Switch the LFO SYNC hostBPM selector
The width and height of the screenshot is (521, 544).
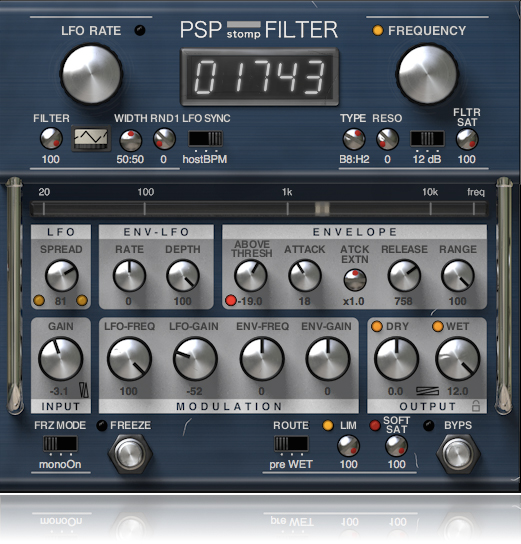tap(205, 139)
